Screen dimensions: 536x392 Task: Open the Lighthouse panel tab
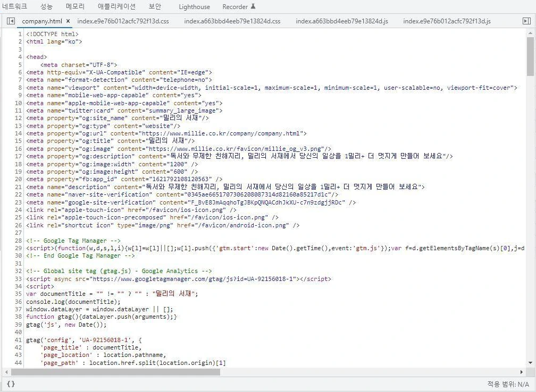pos(194,7)
